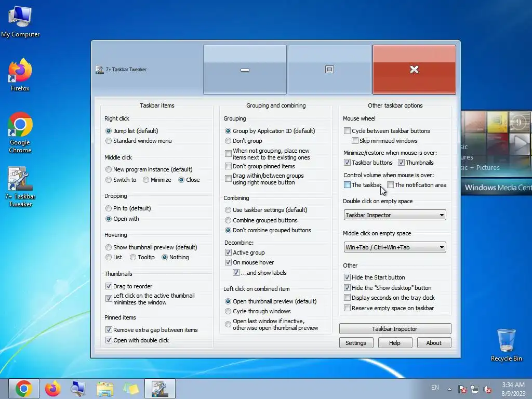
Task: Open Double click on empty space dropdown
Action: 395,215
